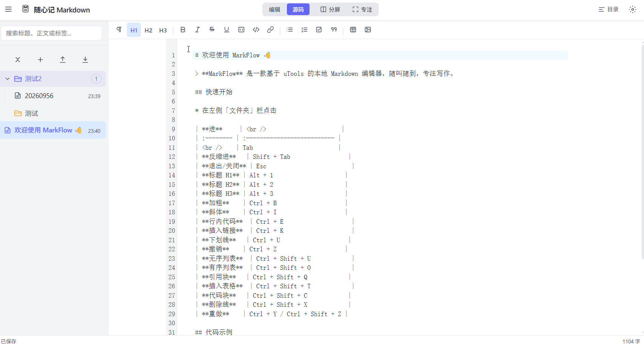644x346 pixels.
Task: Insert an ordered numbered list
Action: (304, 30)
